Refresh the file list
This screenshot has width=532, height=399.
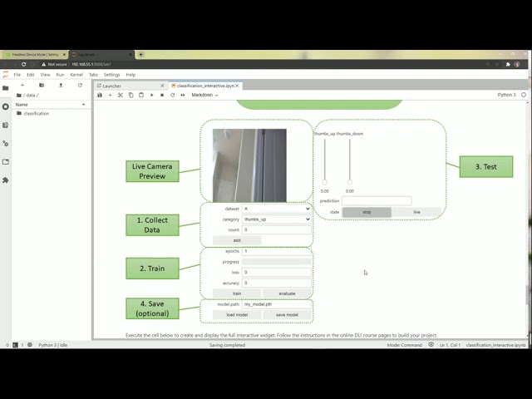pyautogui.click(x=80, y=85)
